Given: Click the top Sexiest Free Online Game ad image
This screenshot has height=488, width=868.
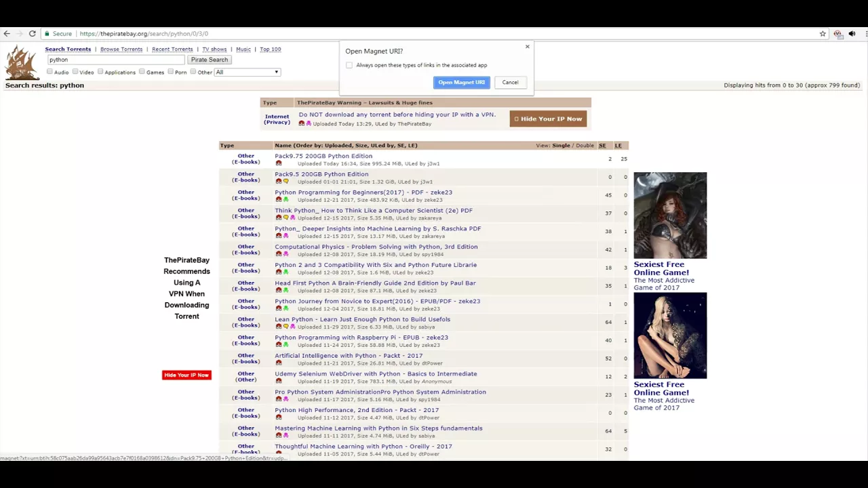Looking at the screenshot, I should click(x=670, y=216).
